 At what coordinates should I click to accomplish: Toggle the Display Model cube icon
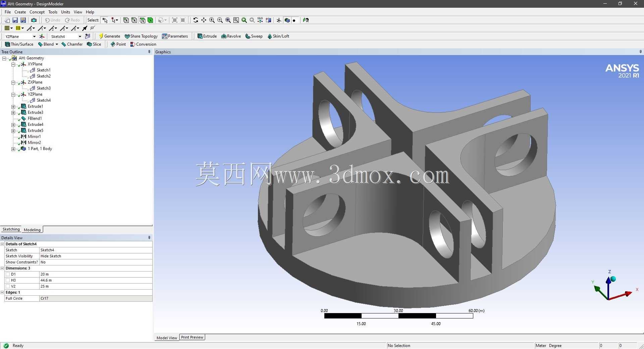pyautogui.click(x=287, y=20)
